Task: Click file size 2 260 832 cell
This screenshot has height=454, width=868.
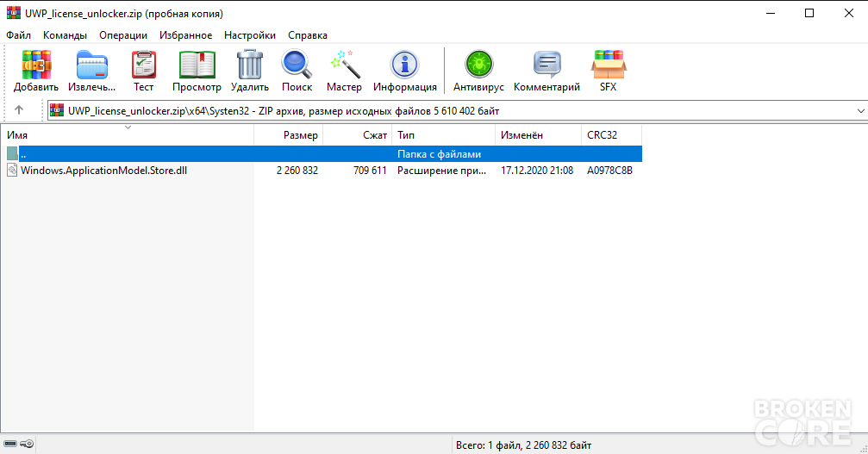Action: tap(297, 171)
